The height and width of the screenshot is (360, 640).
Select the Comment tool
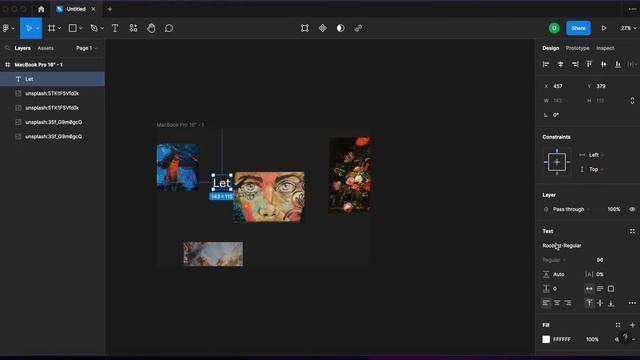(169, 28)
